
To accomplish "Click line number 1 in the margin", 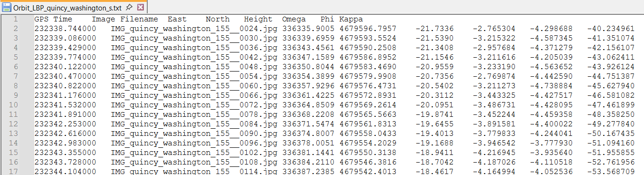I will coord(16,19).
